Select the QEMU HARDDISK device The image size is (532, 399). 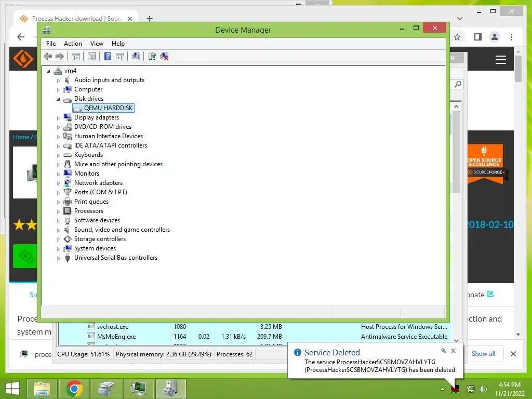(103, 108)
